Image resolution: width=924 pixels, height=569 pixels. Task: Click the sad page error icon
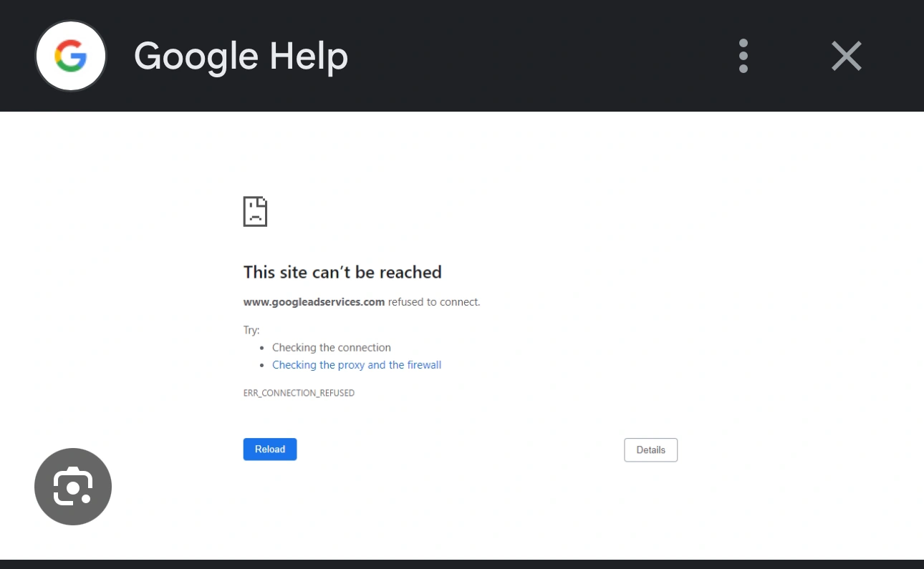pos(255,211)
